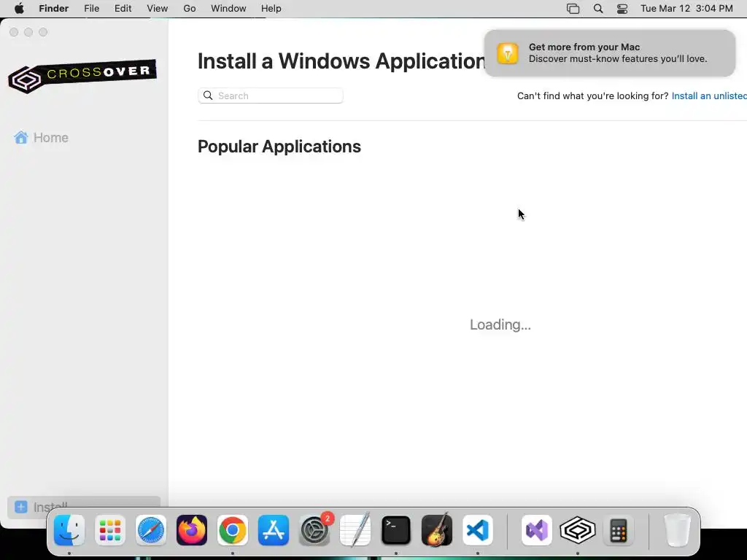This screenshot has height=560, width=747.
Task: Open Control Center in menu bar
Action: coord(622,9)
